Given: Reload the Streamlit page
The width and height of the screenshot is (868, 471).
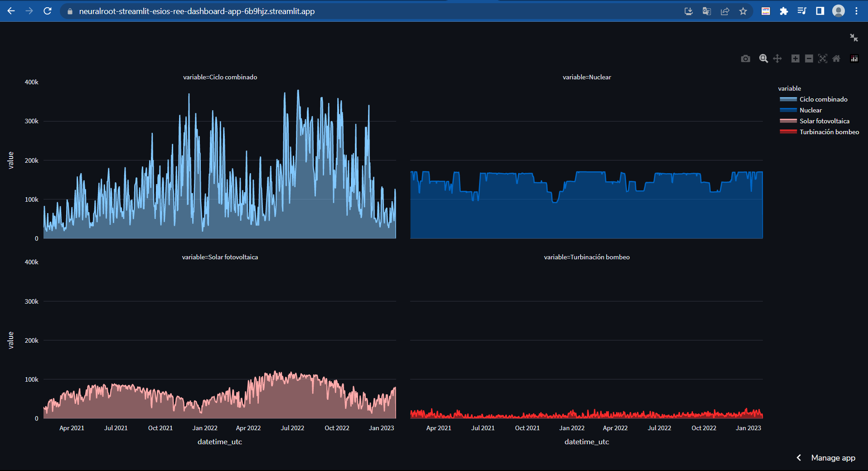Looking at the screenshot, I should click(48, 11).
